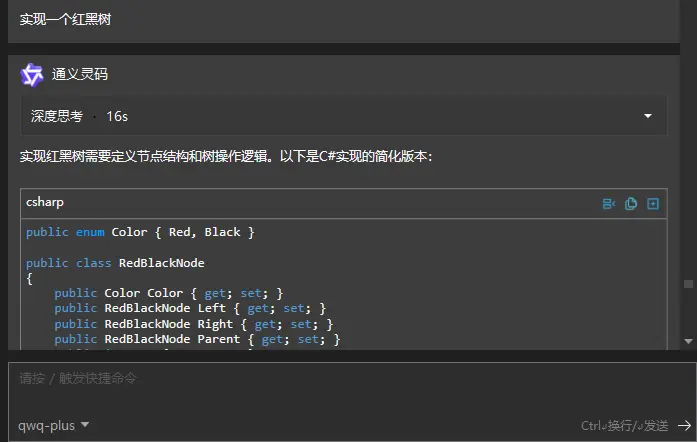Send the message with arrow icon
697x442 pixels.
pyautogui.click(x=684, y=425)
